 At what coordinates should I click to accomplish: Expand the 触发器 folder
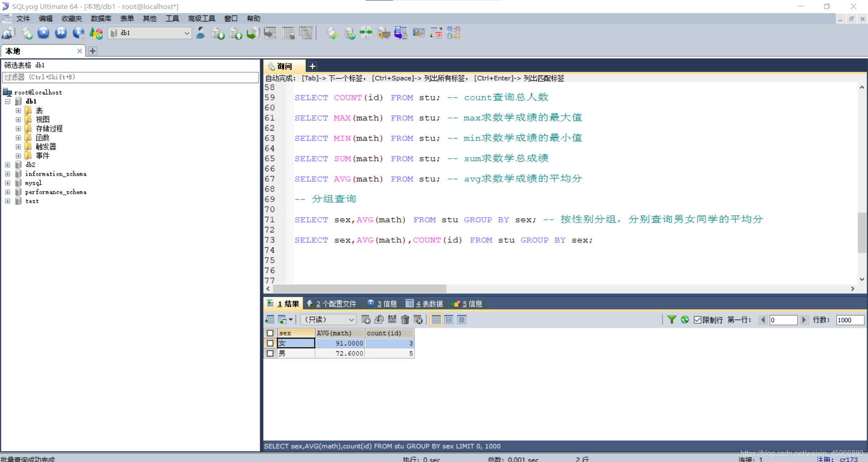click(x=19, y=146)
